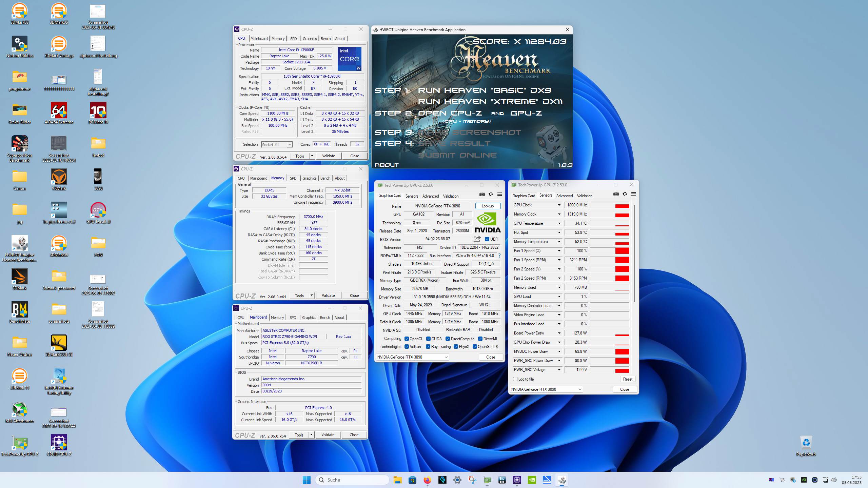Open Advanced tab in GPU-Z Graphics Card window

(x=431, y=196)
